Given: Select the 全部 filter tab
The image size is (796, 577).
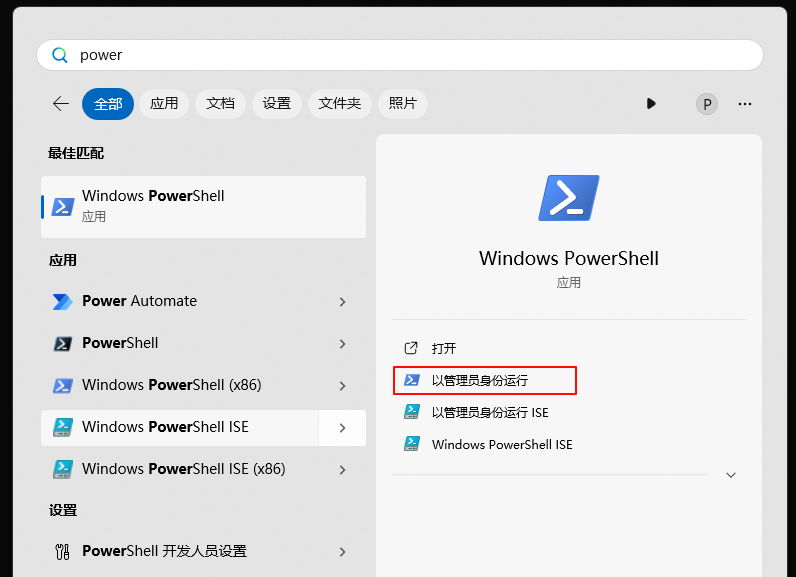Looking at the screenshot, I should [108, 104].
